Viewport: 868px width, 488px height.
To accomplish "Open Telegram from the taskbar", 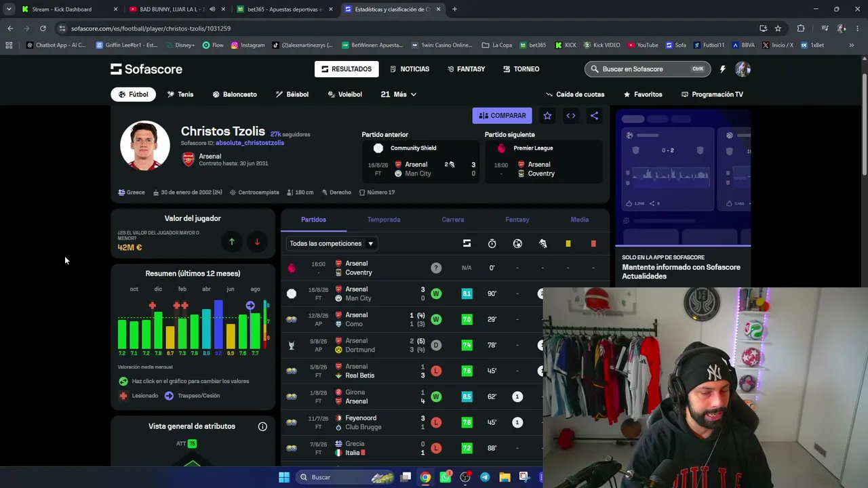I will pyautogui.click(x=485, y=477).
